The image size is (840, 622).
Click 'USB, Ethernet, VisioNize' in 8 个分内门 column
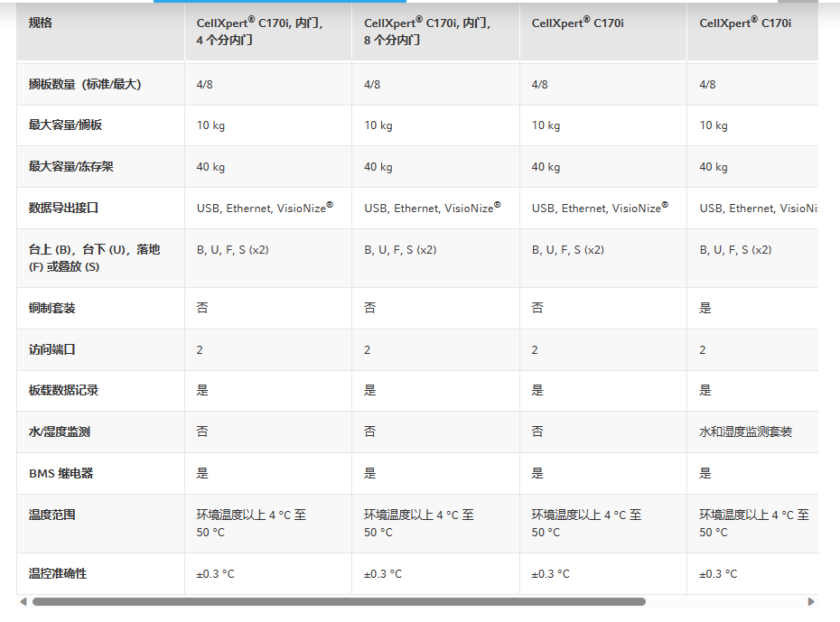pos(433,208)
